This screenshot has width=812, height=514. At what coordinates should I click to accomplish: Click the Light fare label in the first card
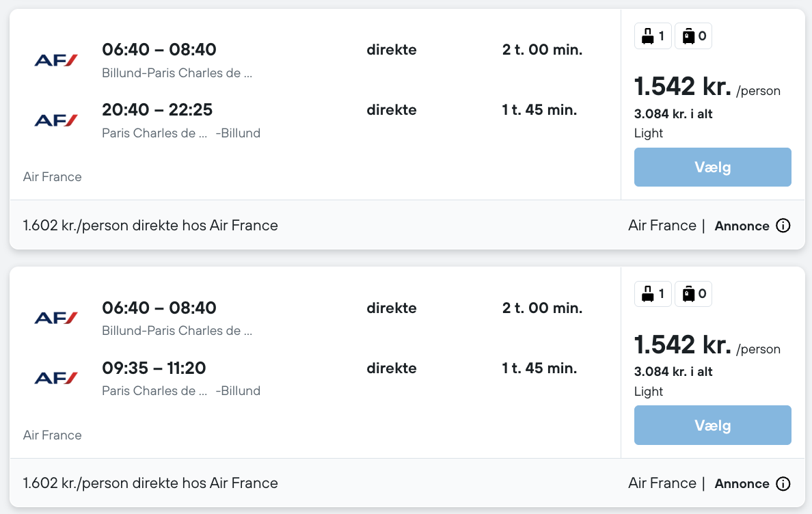coord(649,133)
